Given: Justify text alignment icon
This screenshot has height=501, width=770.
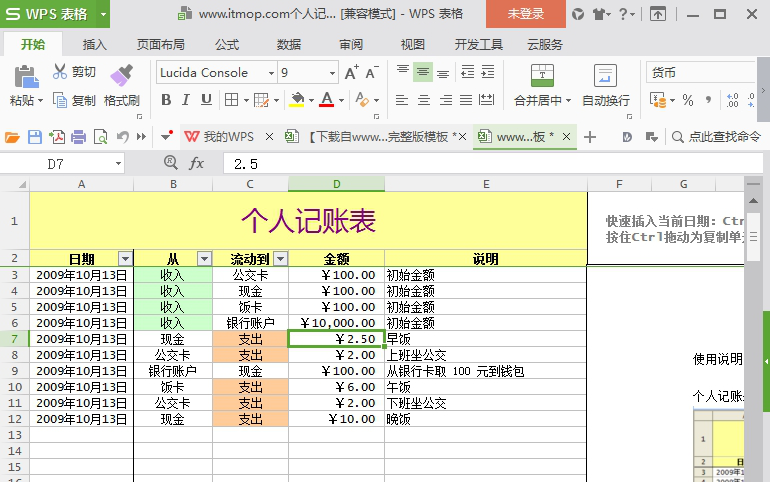Looking at the screenshot, I should click(466, 100).
